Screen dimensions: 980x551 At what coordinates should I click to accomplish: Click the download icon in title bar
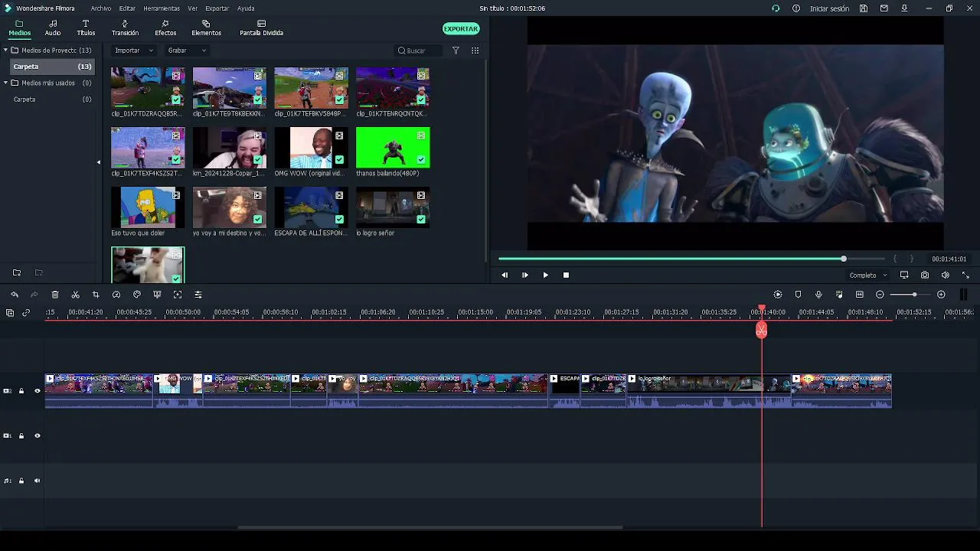[x=904, y=8]
